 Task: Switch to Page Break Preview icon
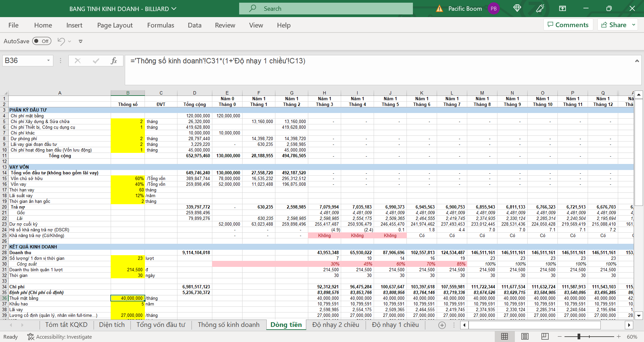[545, 336]
